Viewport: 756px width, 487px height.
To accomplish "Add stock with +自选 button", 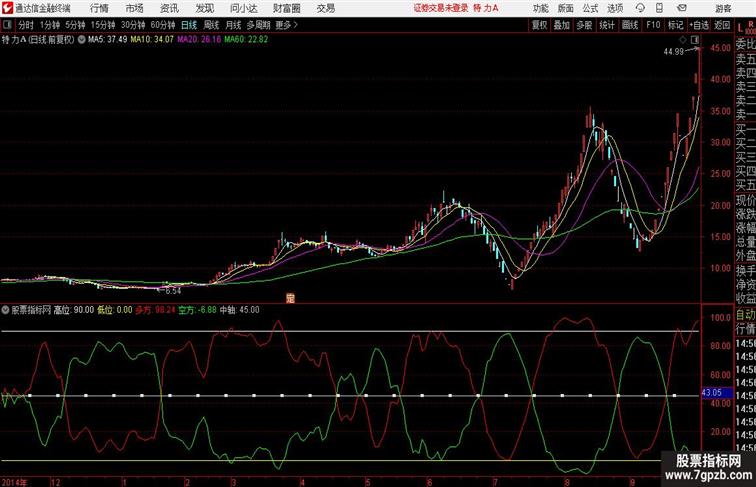I will (x=699, y=25).
